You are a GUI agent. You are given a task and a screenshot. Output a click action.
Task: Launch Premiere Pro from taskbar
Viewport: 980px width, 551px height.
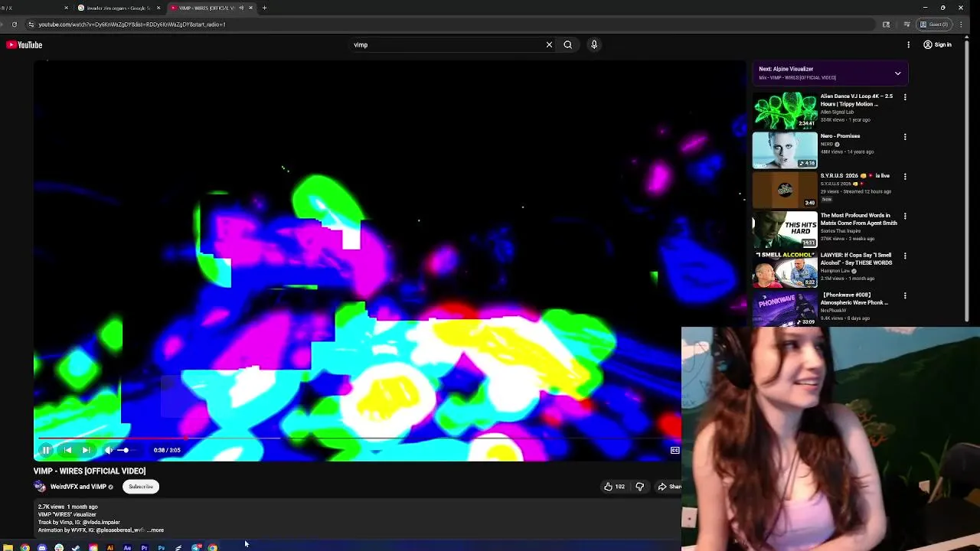coord(144,548)
